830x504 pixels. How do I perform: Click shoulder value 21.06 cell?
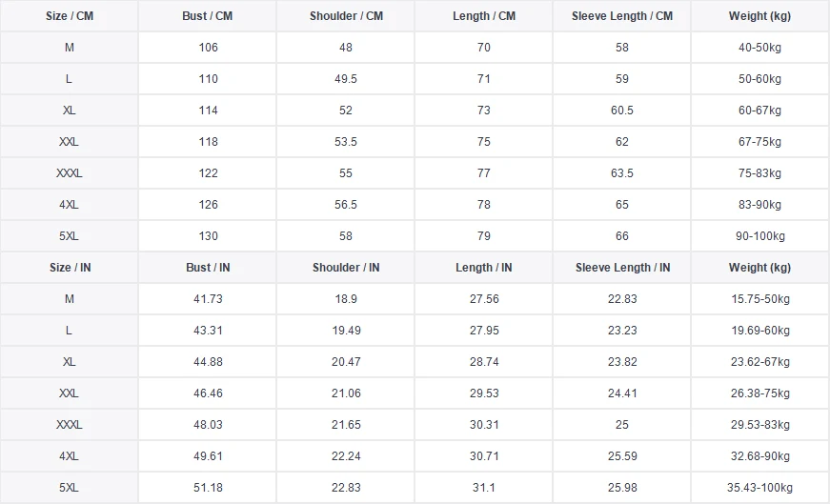(345, 393)
